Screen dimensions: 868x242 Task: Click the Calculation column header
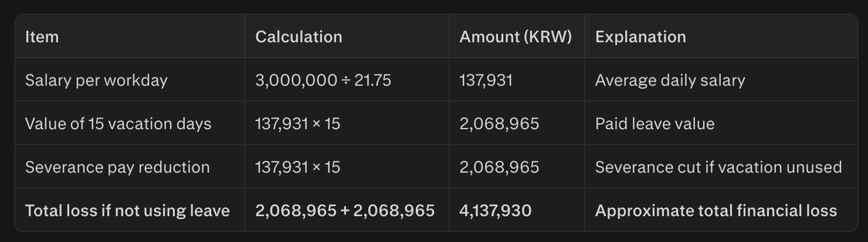299,36
